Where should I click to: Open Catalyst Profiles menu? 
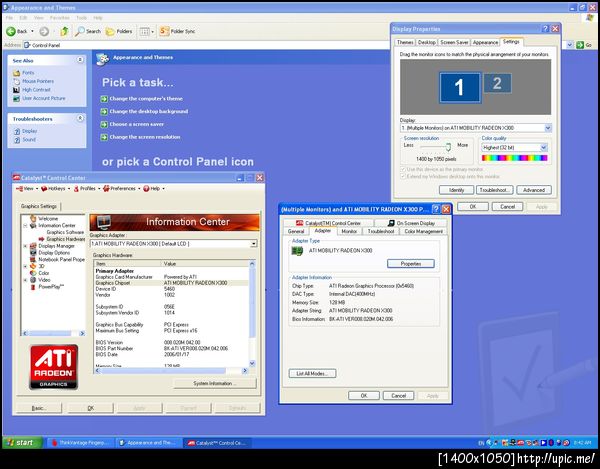[x=87, y=189]
